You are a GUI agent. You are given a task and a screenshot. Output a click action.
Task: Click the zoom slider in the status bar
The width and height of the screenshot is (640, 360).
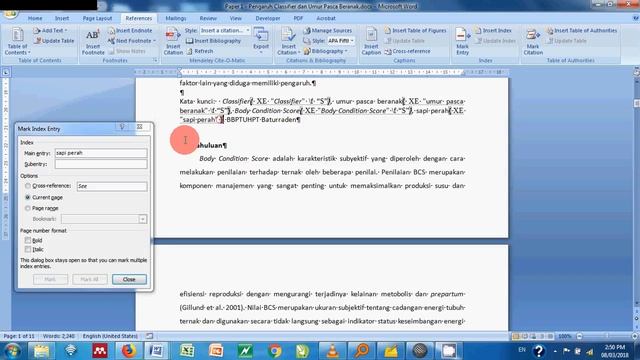(607, 336)
